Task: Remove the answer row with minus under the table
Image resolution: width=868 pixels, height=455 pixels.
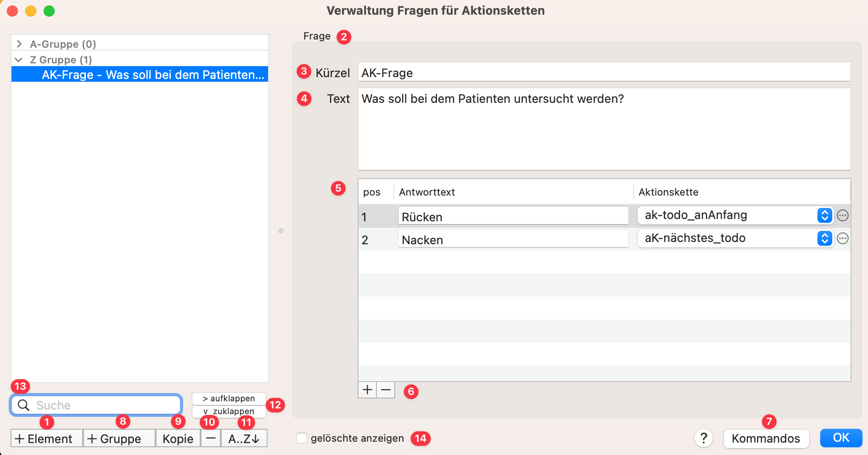Action: (x=386, y=390)
